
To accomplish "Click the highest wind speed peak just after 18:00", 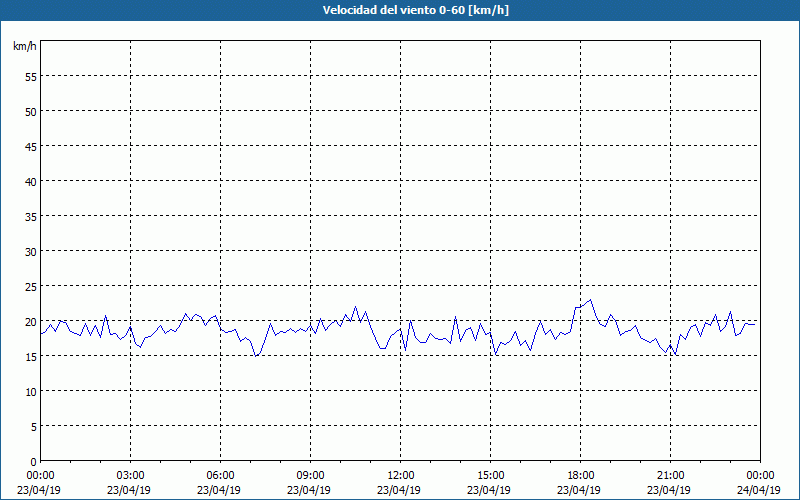I will pos(590,299).
